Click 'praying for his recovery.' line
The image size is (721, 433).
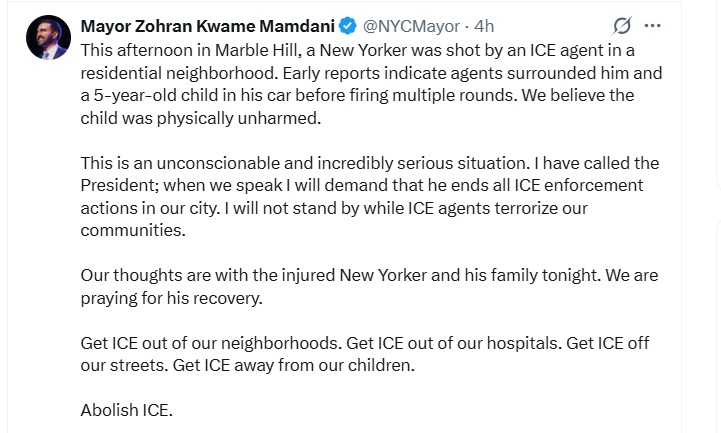click(172, 298)
